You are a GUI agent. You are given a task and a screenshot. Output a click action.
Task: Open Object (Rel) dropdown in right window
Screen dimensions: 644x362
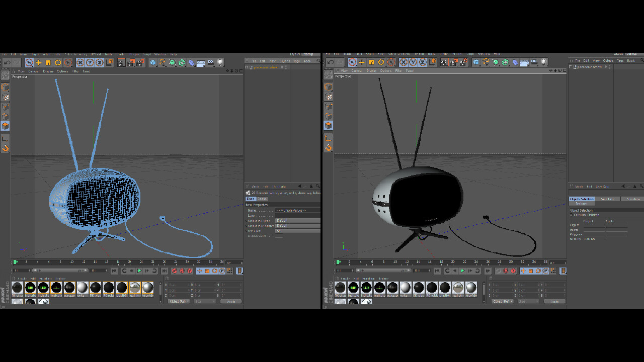click(x=503, y=302)
